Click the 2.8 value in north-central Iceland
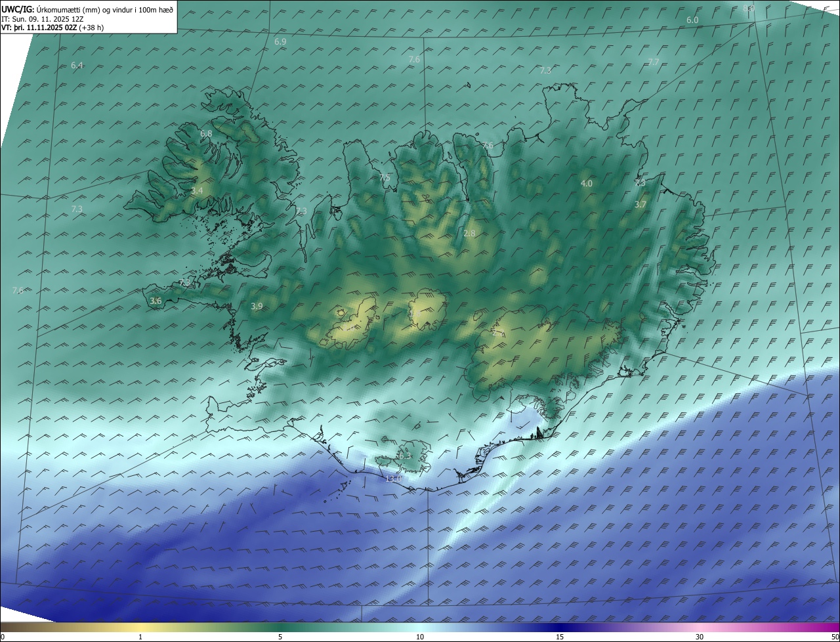The height and width of the screenshot is (642, 840). pos(469,233)
